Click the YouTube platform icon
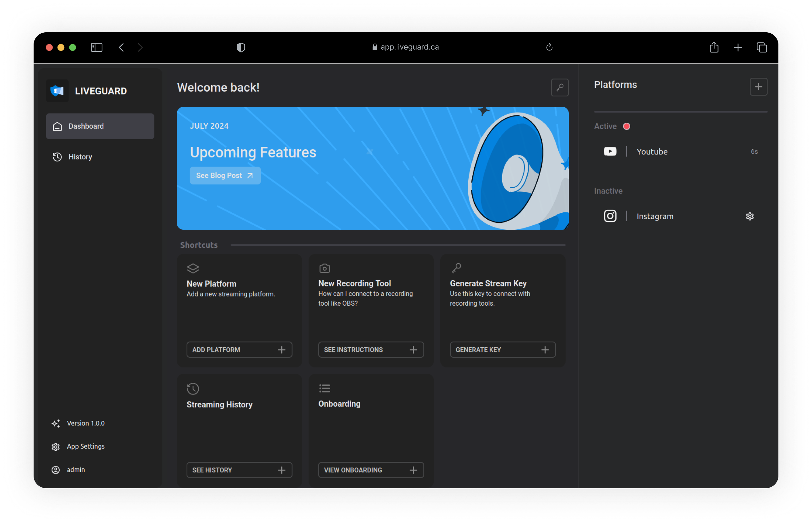The width and height of the screenshot is (812, 523). (610, 152)
